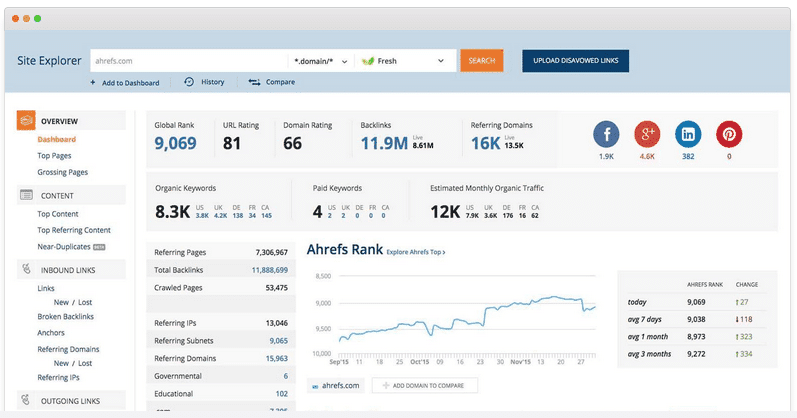Open Links under Inbound Links
The height and width of the screenshot is (418, 797).
click(x=46, y=288)
